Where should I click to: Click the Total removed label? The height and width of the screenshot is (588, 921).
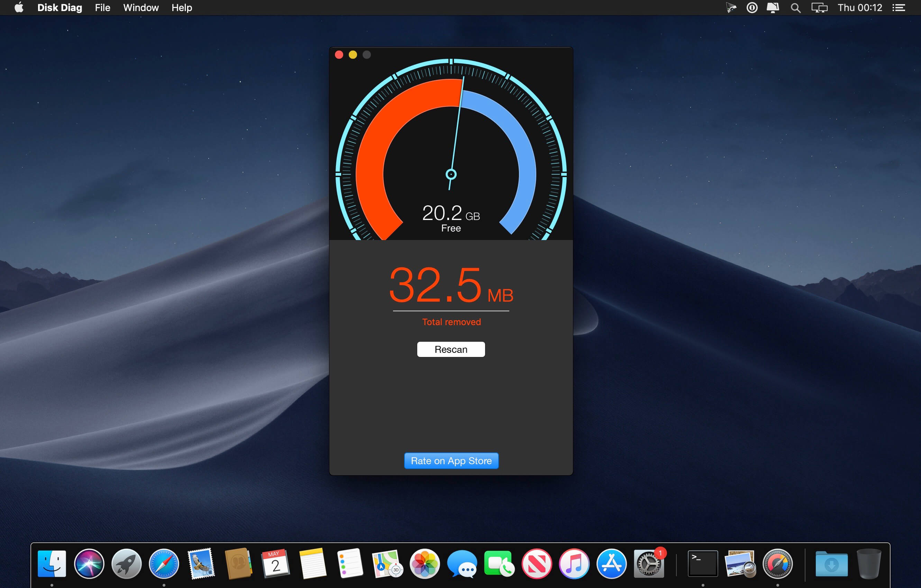[x=451, y=322]
